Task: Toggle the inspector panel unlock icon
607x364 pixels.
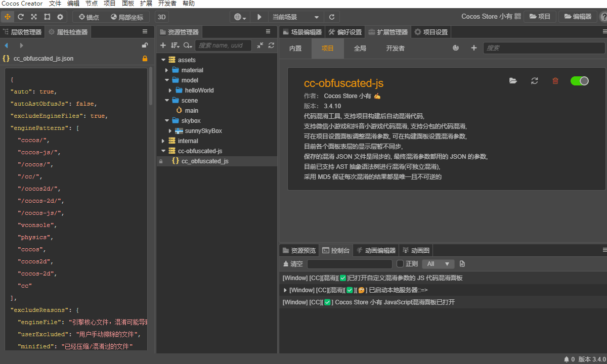Action: coord(145,45)
